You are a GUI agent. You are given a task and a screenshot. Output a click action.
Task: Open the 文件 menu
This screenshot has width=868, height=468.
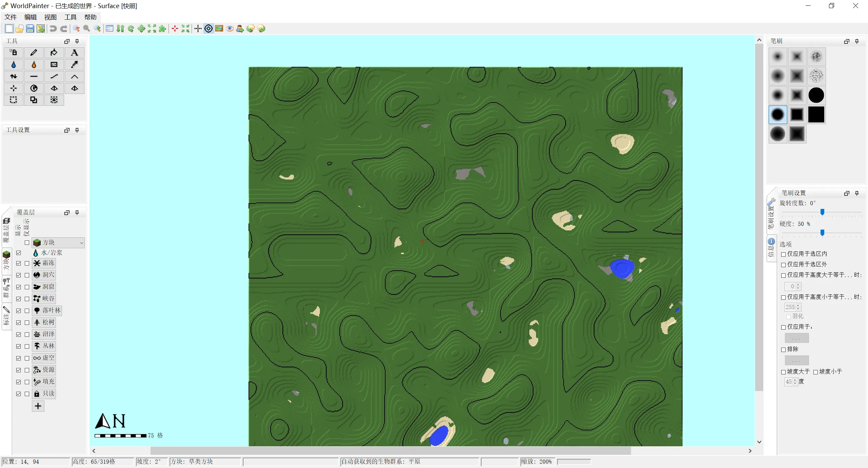[x=11, y=17]
